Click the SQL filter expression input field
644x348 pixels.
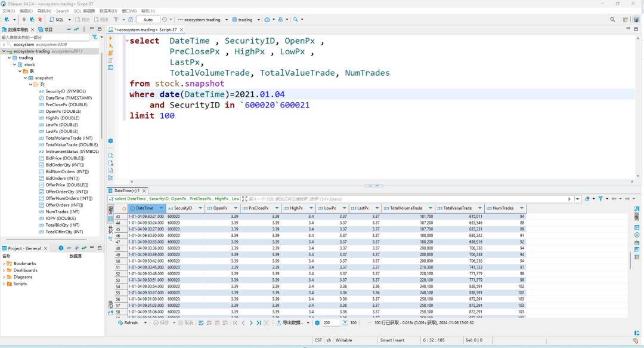[407, 199]
